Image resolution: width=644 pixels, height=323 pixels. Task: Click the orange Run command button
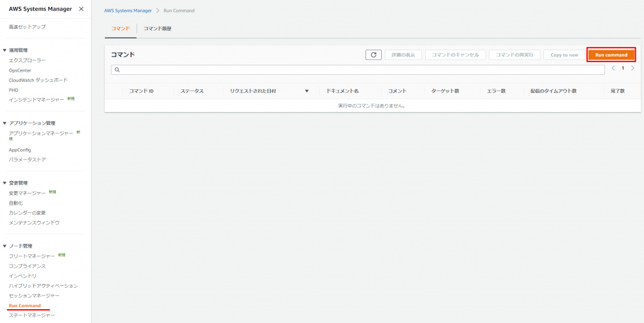pos(611,55)
